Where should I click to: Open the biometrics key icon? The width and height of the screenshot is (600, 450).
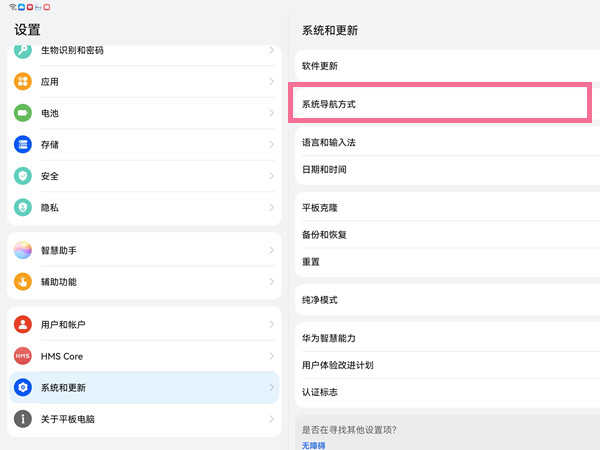(23, 51)
